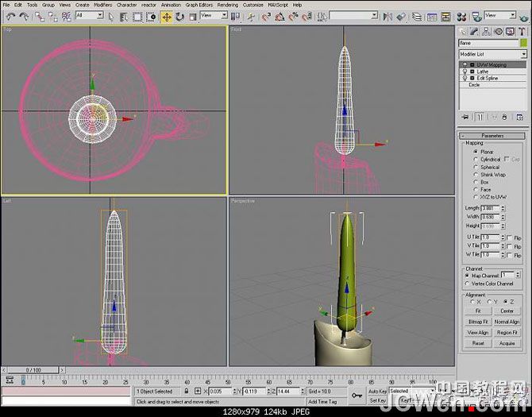
Task: Activate Bind to Space Warp tool
Action: pos(66,17)
